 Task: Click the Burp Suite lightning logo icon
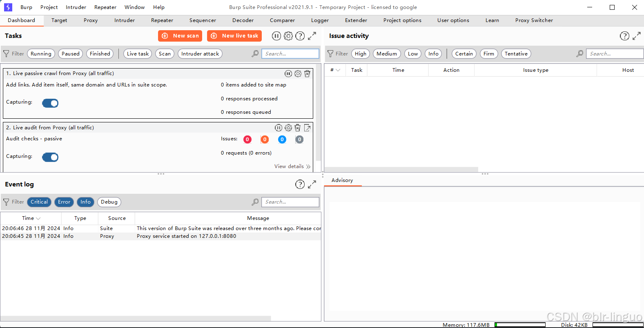tap(8, 7)
